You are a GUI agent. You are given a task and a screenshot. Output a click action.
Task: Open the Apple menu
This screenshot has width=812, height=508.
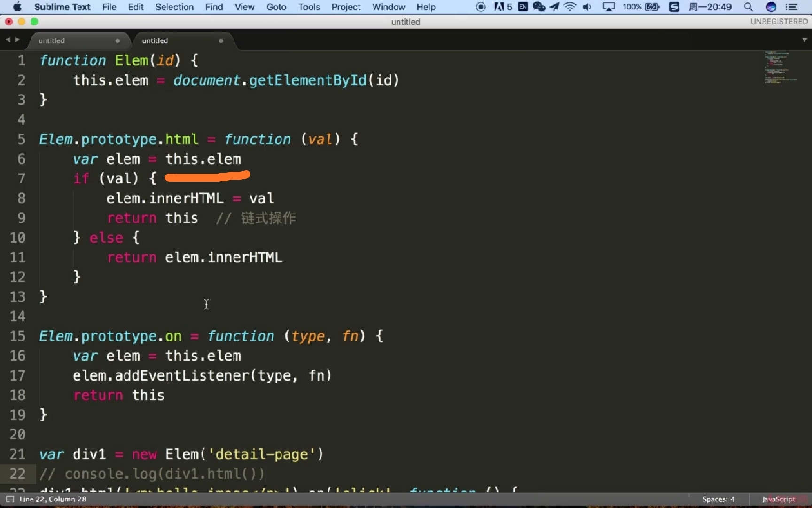(17, 7)
